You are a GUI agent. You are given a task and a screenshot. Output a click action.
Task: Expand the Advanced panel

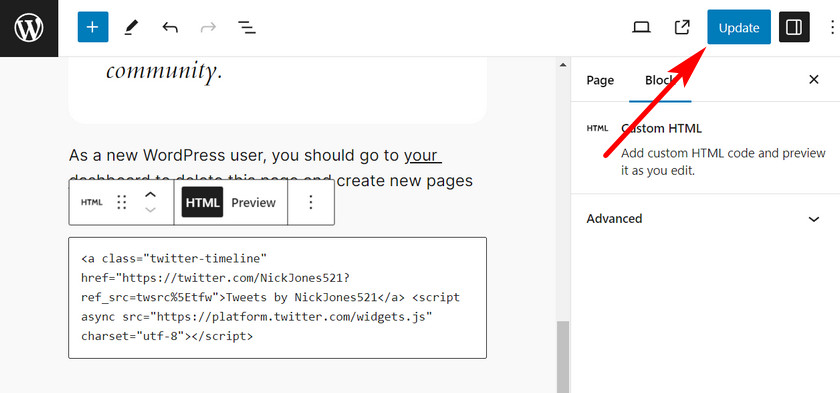pyautogui.click(x=705, y=218)
